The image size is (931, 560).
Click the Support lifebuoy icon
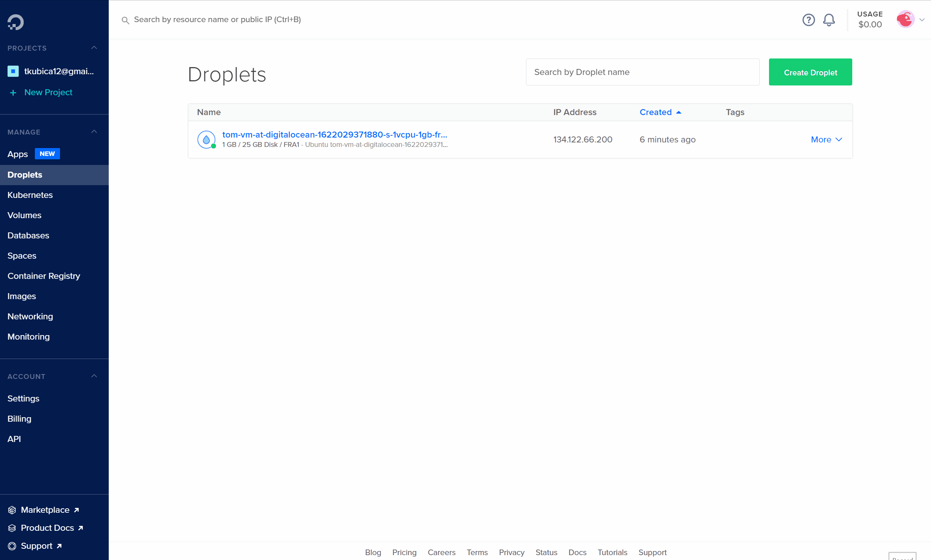pos(12,546)
